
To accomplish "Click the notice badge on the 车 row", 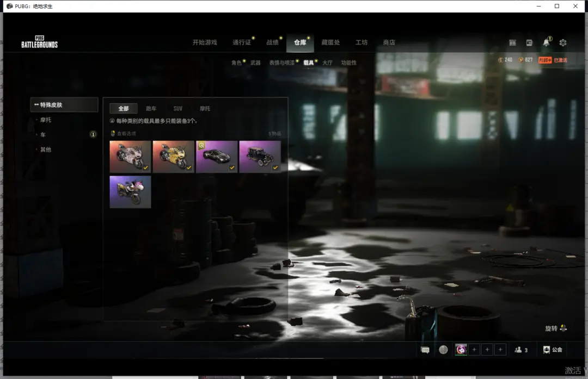I will coord(93,134).
